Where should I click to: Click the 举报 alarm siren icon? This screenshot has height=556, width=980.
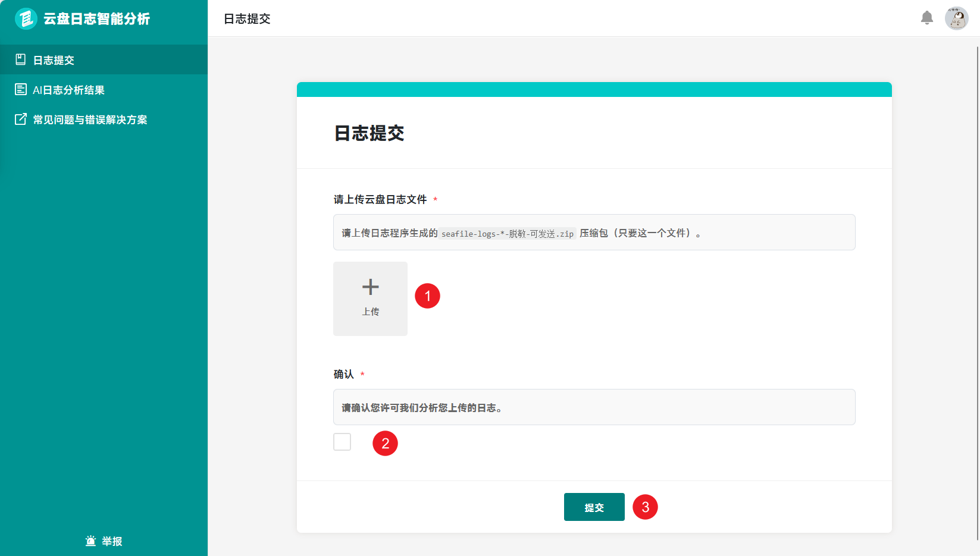click(90, 541)
